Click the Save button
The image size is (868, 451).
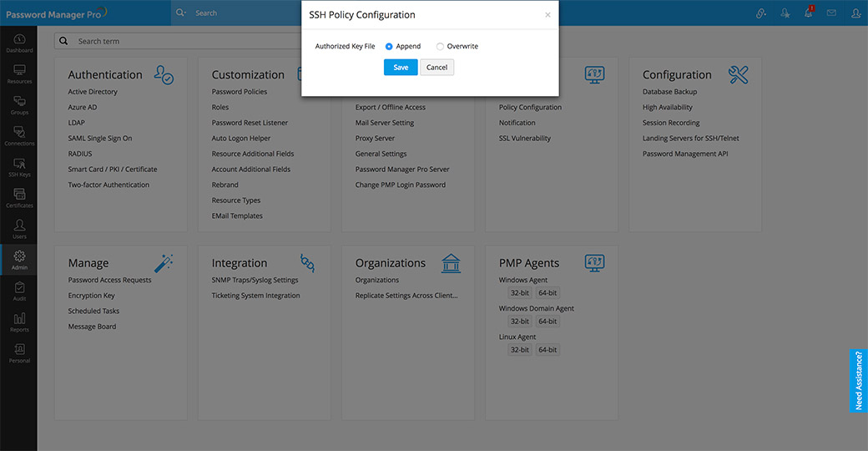click(x=401, y=68)
